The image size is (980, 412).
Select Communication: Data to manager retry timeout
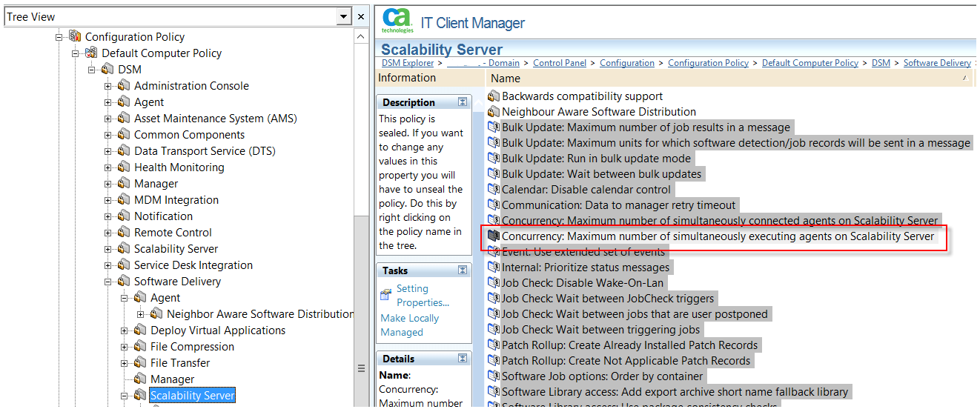pyautogui.click(x=618, y=205)
